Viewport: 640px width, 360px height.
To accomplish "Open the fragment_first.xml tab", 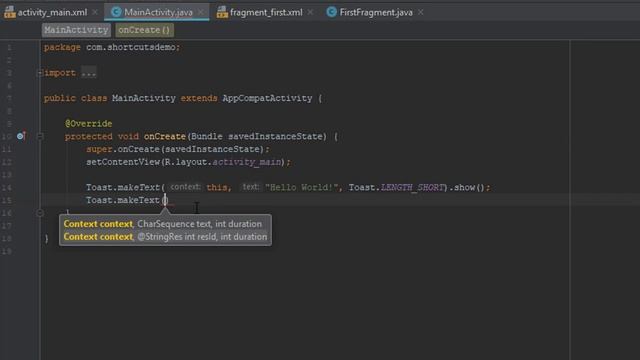I will click(266, 13).
